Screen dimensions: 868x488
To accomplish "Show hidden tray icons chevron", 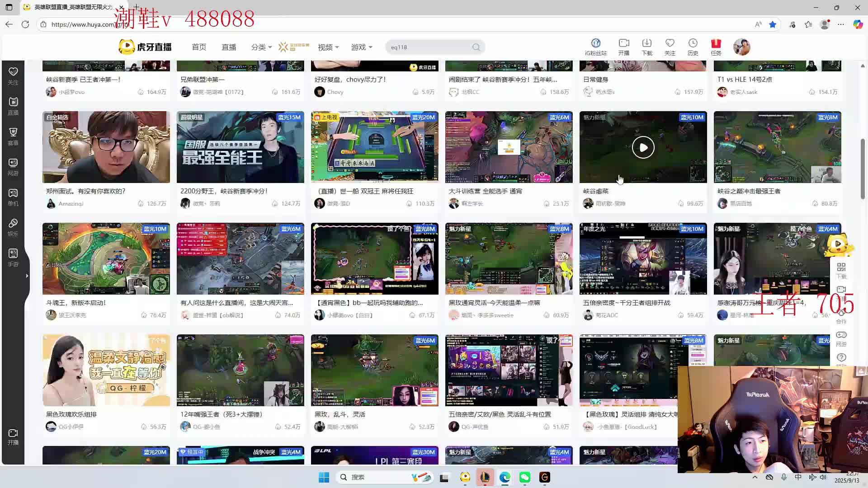I will (755, 477).
